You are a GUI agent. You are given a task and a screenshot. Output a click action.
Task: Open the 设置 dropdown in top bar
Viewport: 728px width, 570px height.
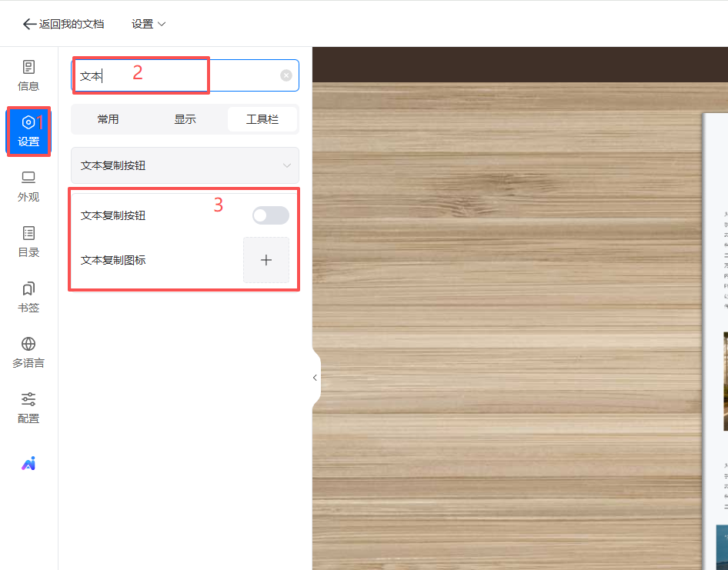(149, 24)
